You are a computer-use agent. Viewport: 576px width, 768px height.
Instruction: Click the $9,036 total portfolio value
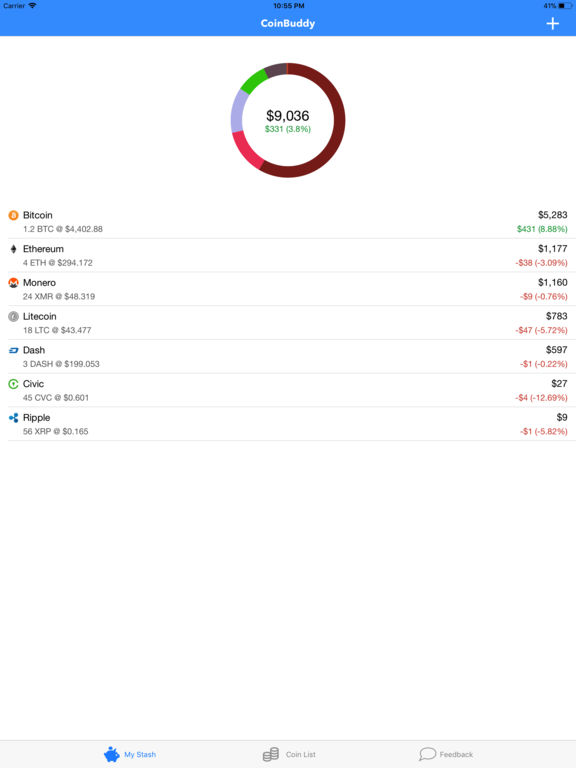click(x=288, y=116)
